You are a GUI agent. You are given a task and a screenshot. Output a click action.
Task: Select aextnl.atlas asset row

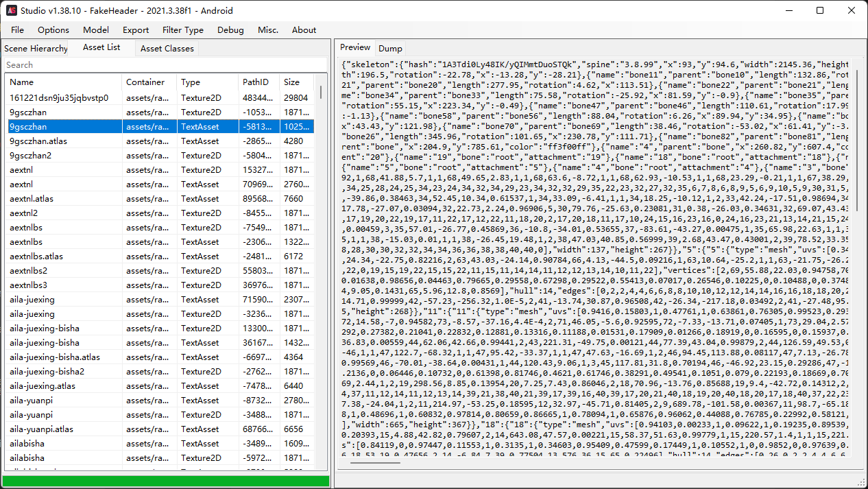(160, 199)
